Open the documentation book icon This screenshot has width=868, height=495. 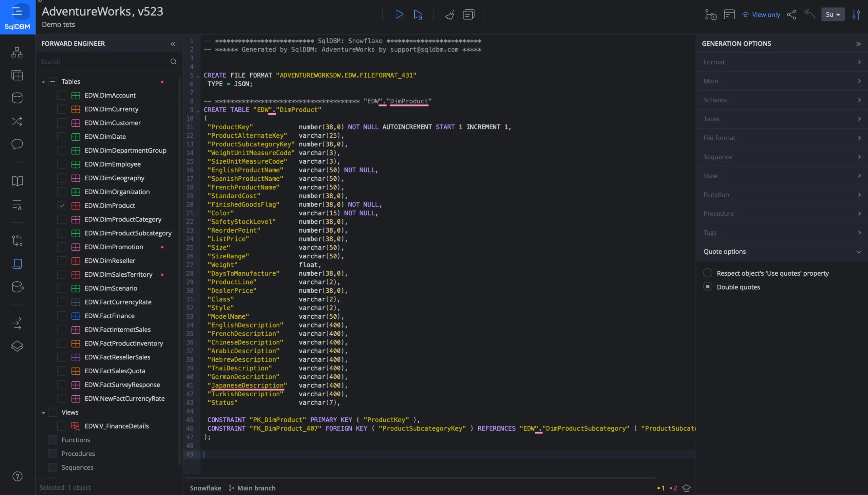click(x=17, y=180)
